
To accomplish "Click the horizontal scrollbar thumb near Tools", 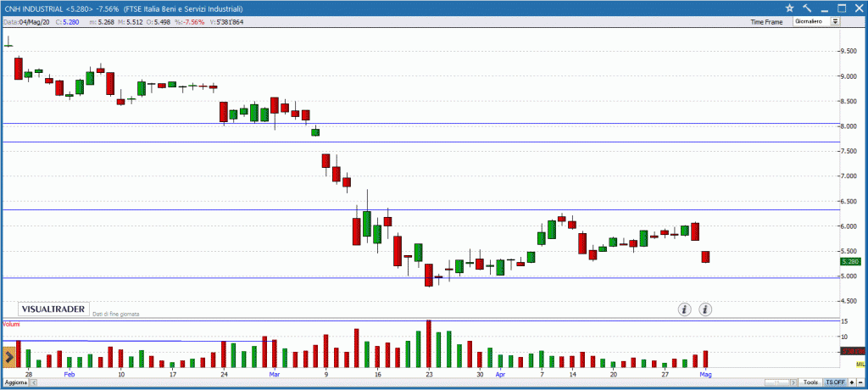I will (778, 383).
